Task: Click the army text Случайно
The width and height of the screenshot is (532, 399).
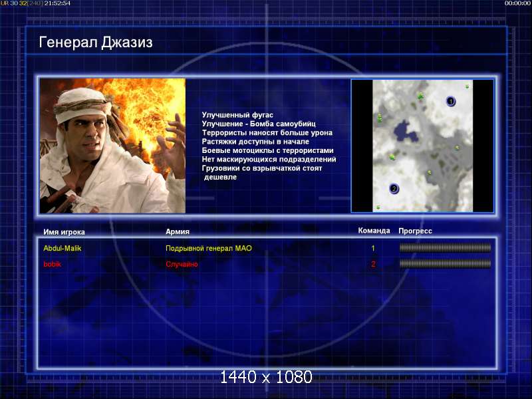Action: click(182, 264)
